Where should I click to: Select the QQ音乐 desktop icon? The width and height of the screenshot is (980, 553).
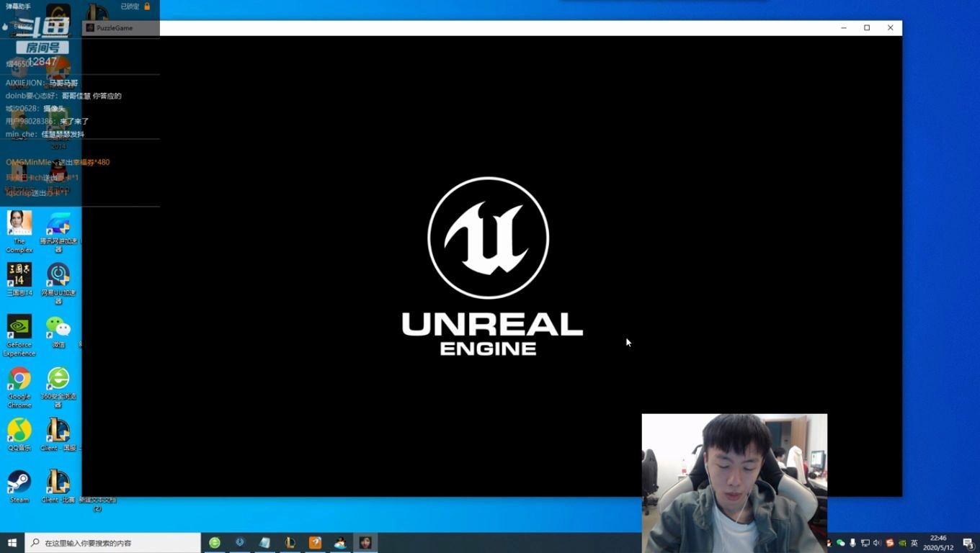(x=19, y=434)
